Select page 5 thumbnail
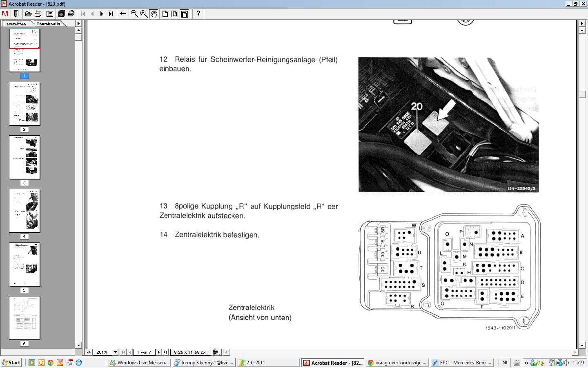Viewport: 588px width, 368px height. pyautogui.click(x=24, y=265)
